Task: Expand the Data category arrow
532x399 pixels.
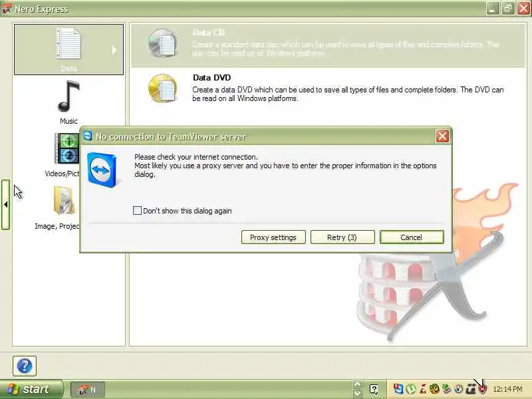Action: coord(114,51)
